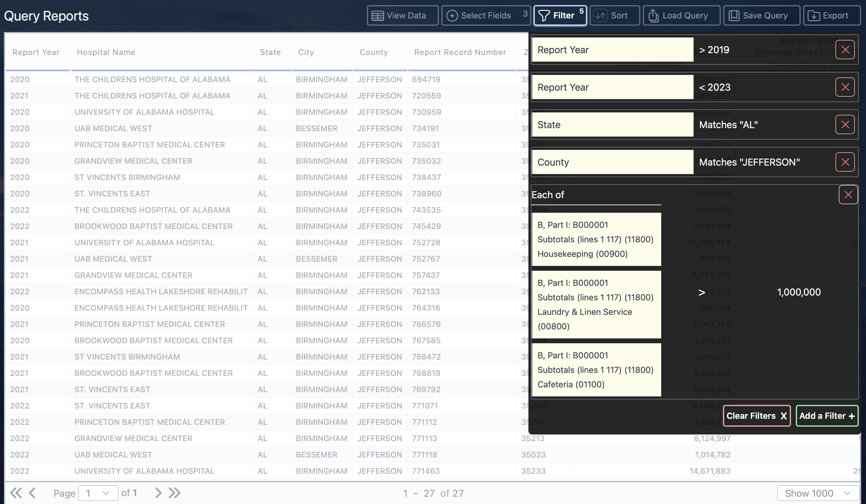Select the Filter funnel icon
Image resolution: width=866 pixels, height=504 pixels.
[544, 15]
